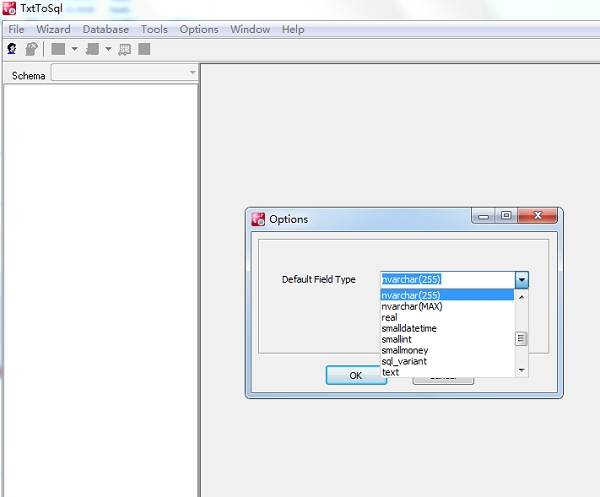The image size is (600, 497).
Task: Maximize the Options dialog
Action: pyautogui.click(x=506, y=216)
